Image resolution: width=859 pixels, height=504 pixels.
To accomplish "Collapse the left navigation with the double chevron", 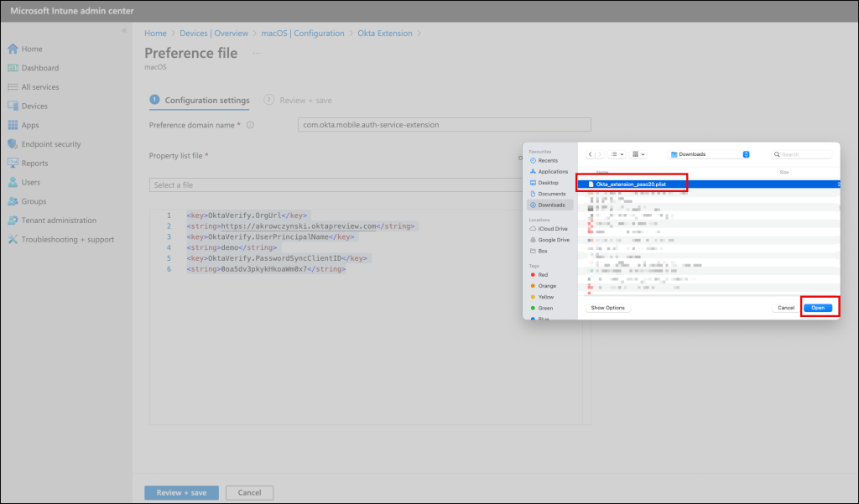I will point(124,31).
